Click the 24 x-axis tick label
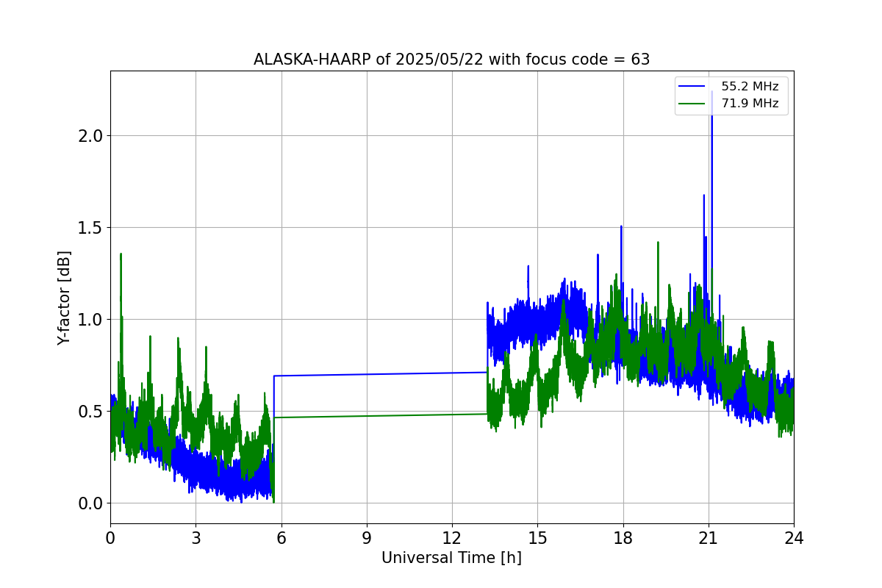Viewport: 882px width, 588px height. click(794, 537)
